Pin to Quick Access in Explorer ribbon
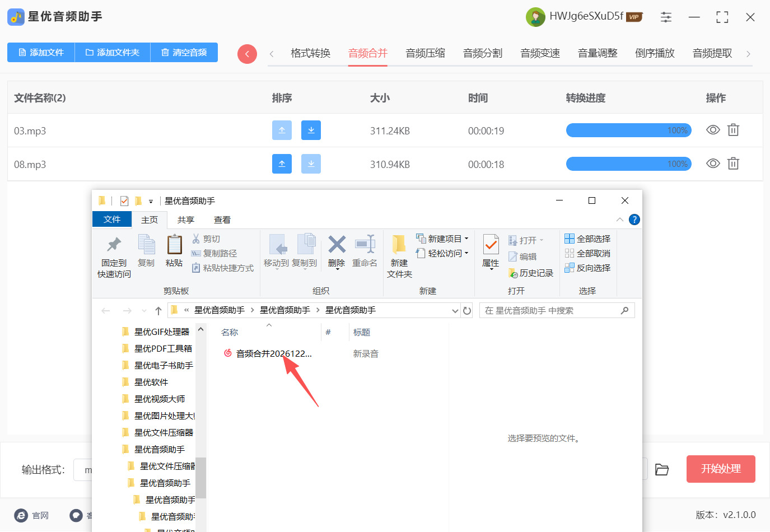 [114, 256]
